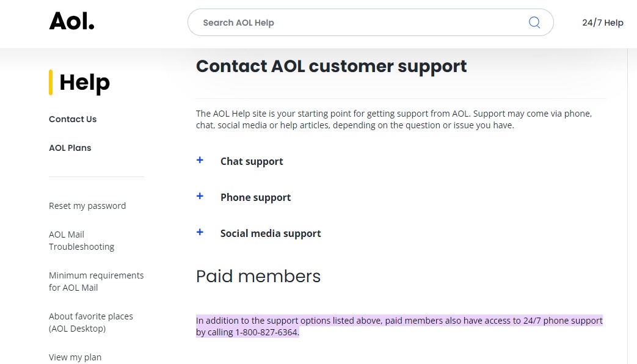Image resolution: width=637 pixels, height=364 pixels.
Task: Click the Paid members heading
Action: (x=258, y=276)
